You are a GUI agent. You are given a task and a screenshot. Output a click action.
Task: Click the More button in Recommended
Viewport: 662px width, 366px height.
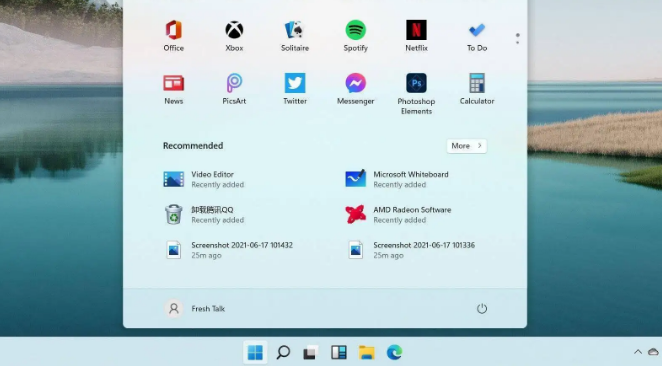[x=467, y=146]
